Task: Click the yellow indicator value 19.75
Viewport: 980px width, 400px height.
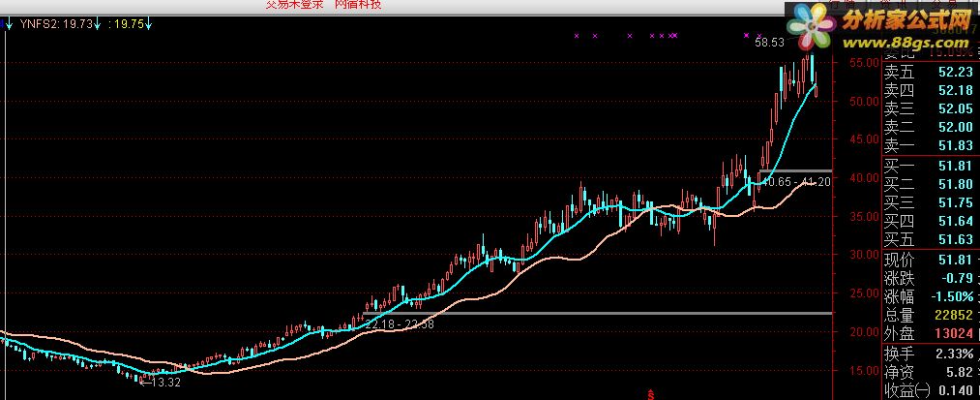Action: (129, 24)
